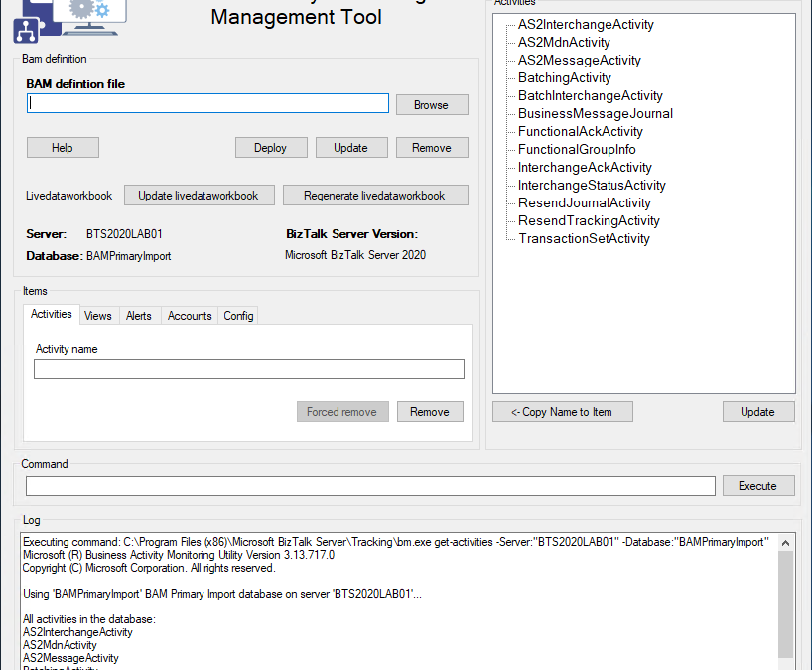The height and width of the screenshot is (670, 812).
Task: Click the Forced remove button
Action: pos(342,412)
